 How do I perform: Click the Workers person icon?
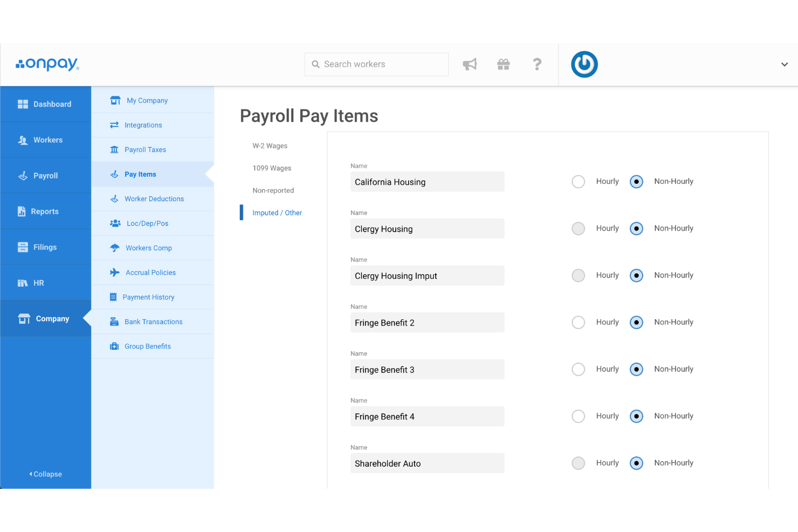(23, 140)
